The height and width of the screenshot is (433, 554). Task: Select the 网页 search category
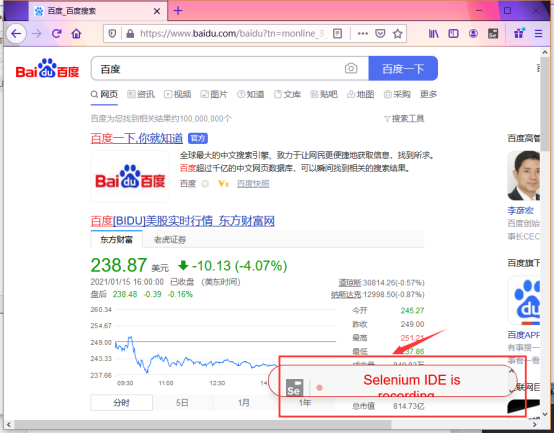[x=104, y=94]
